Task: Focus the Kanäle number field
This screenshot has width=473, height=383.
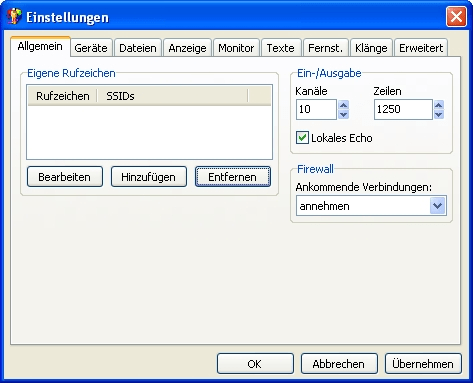Action: click(x=316, y=109)
